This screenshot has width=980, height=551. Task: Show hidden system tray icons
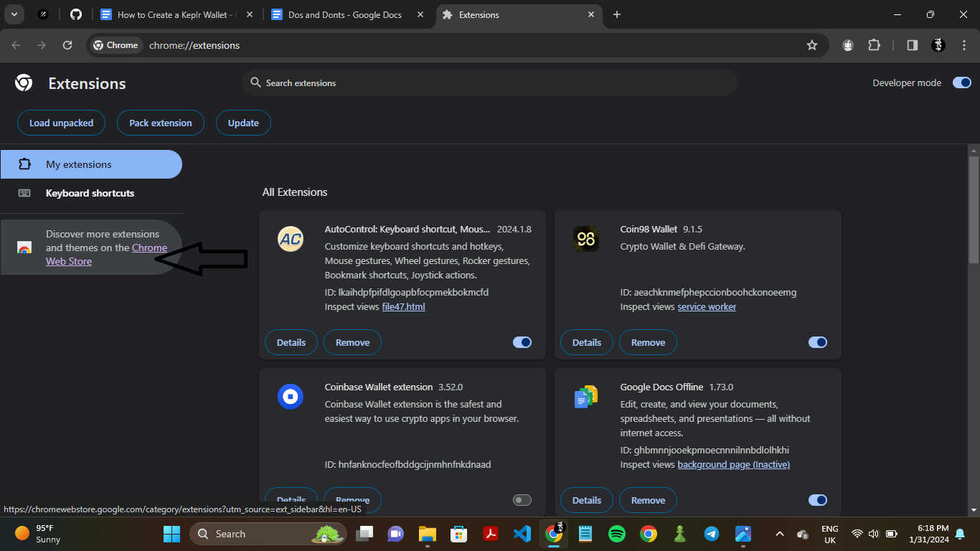779,534
